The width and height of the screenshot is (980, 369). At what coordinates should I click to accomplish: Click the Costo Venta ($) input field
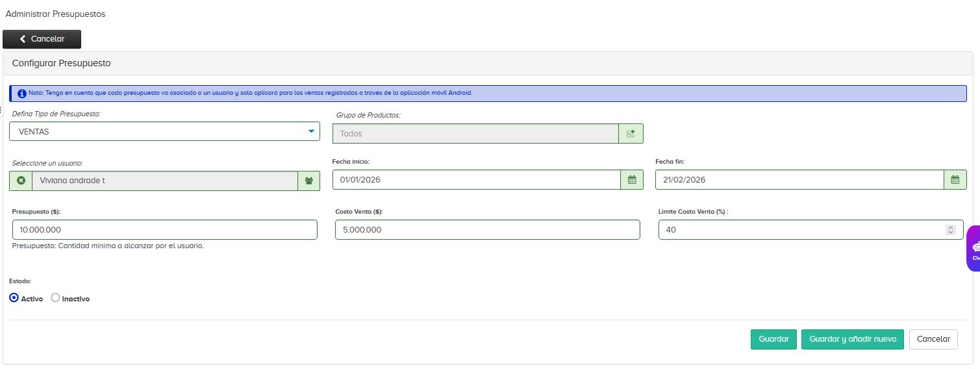pos(487,230)
